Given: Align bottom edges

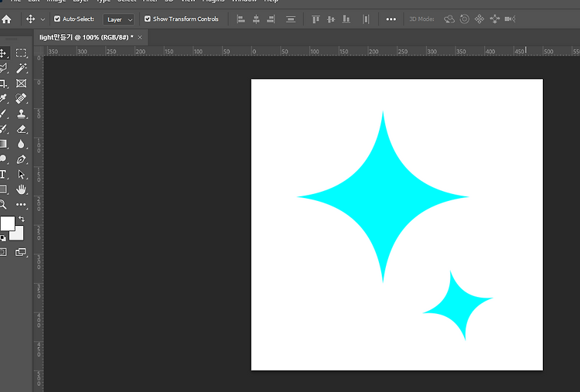Looking at the screenshot, I should [346, 19].
